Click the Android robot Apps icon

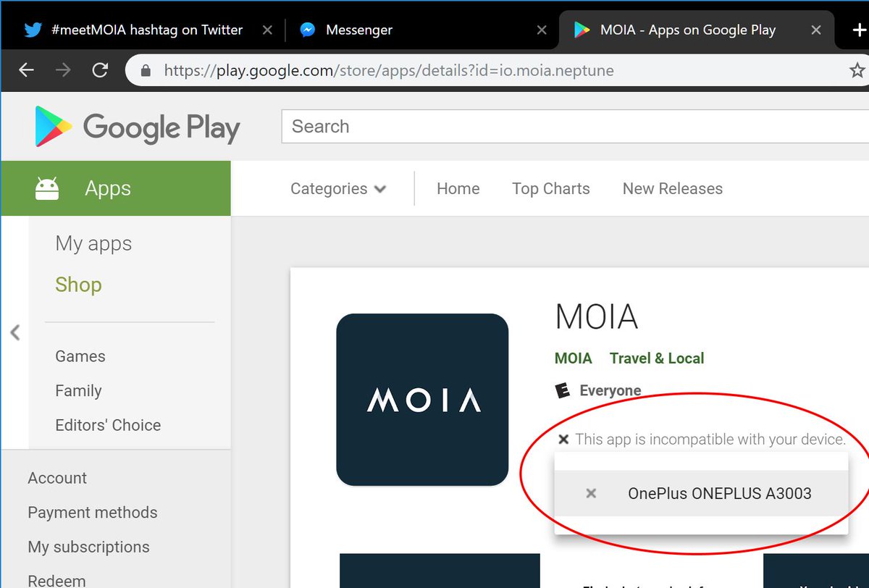[46, 188]
